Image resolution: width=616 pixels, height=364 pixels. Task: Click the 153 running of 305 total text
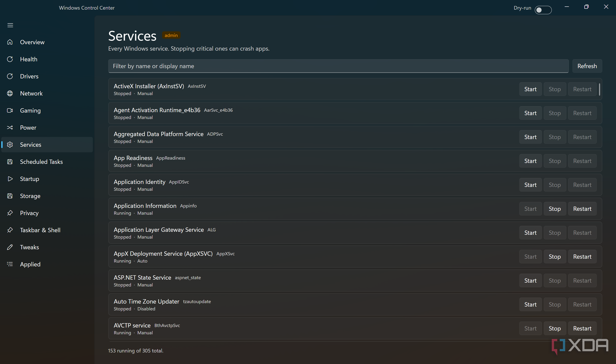(x=136, y=351)
